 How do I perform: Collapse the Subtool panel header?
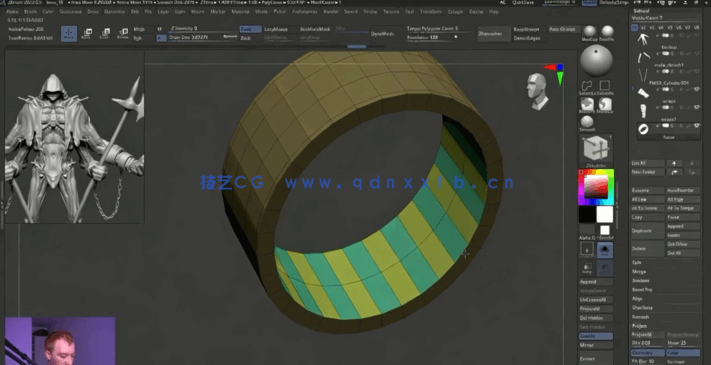641,10
